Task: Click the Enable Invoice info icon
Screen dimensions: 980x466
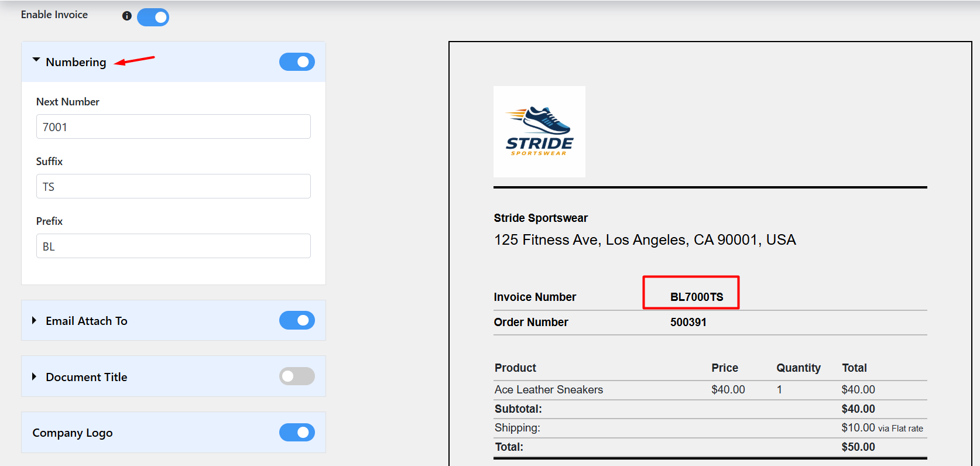Action: click(126, 16)
